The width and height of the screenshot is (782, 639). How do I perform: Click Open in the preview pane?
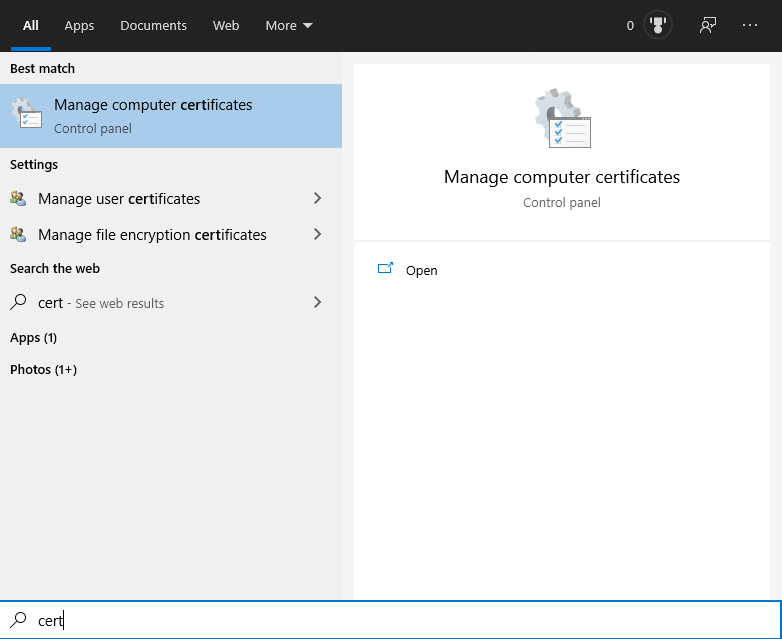pyautogui.click(x=421, y=270)
